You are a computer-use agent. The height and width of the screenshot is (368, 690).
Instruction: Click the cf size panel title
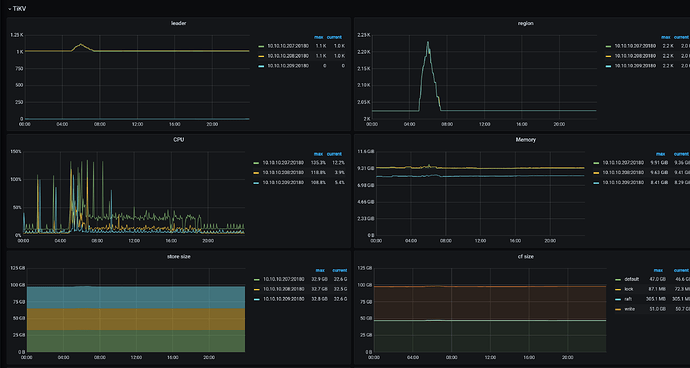pyautogui.click(x=525, y=257)
